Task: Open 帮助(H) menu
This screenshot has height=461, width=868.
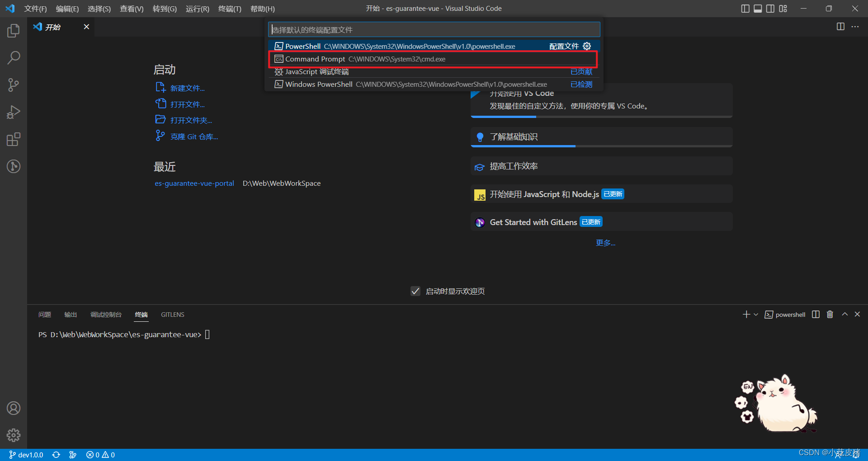Action: (263, 9)
